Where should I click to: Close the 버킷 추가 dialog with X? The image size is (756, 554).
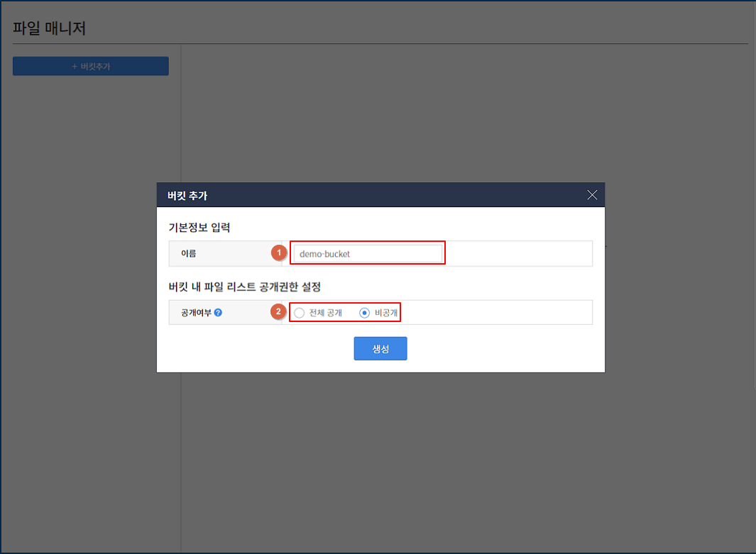coord(592,195)
